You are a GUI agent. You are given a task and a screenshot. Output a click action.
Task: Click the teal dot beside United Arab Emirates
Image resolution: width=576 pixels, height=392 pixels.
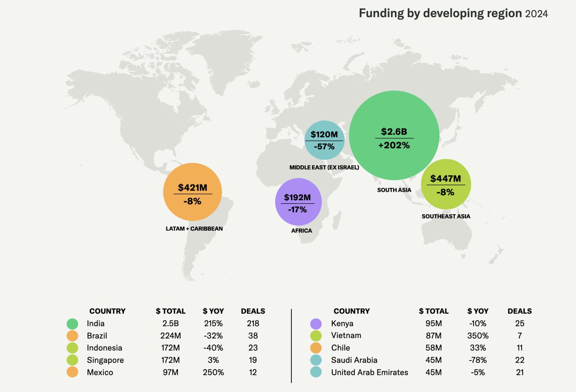click(316, 372)
